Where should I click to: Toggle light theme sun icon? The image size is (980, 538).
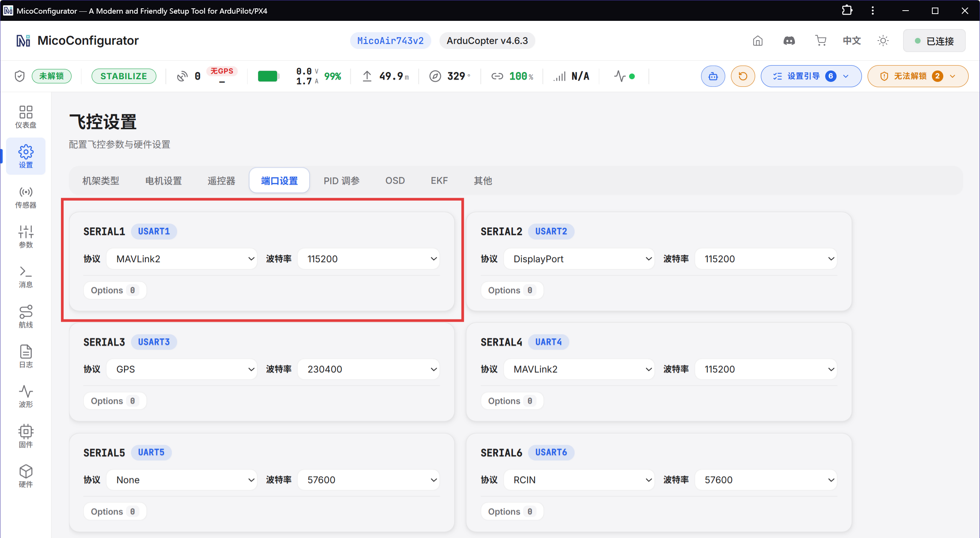tap(883, 41)
